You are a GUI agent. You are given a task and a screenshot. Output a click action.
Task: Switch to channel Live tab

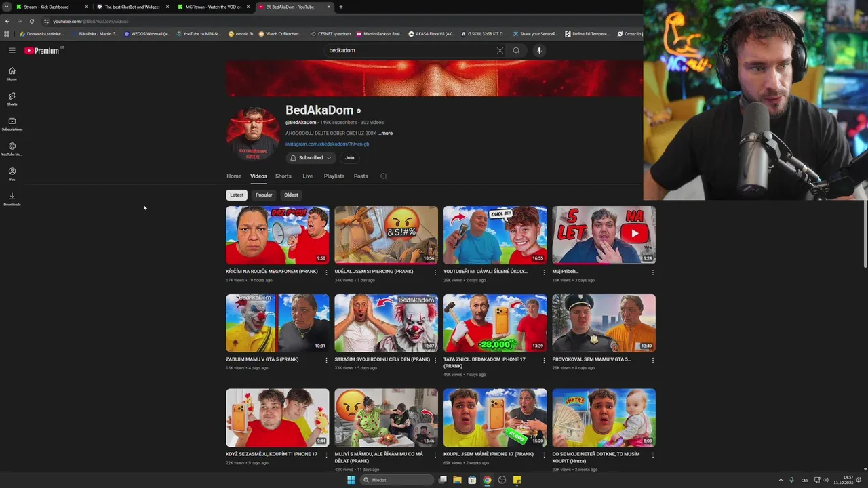click(x=308, y=176)
